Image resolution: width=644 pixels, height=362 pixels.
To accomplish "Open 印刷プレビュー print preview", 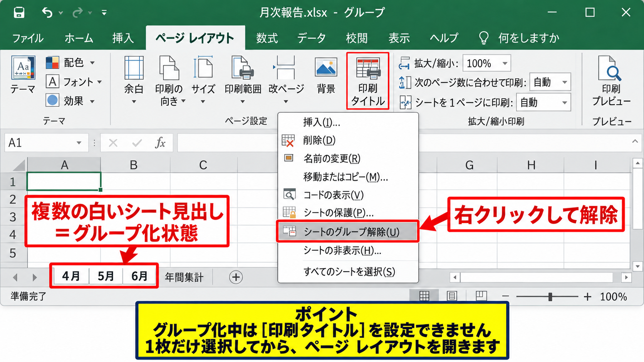I will pyautogui.click(x=611, y=81).
